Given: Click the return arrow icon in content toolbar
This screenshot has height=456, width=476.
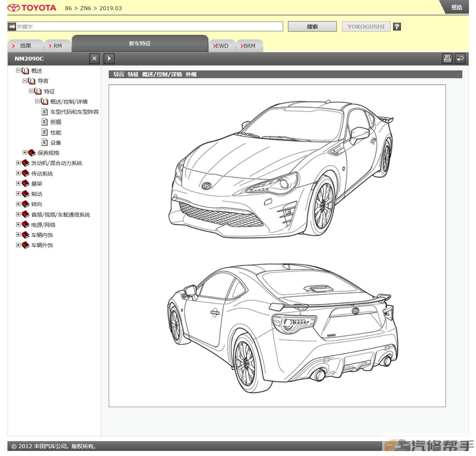Looking at the screenshot, I should pos(460,59).
